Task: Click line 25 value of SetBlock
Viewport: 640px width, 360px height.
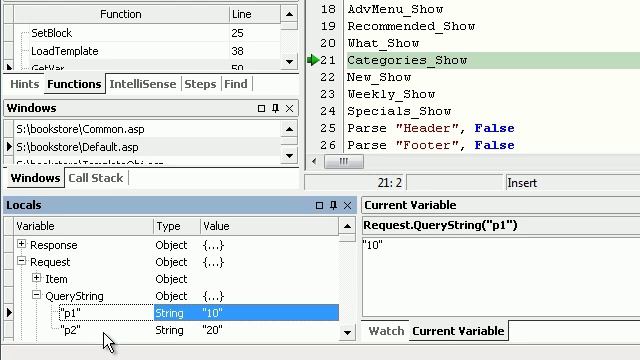Action: point(238,33)
